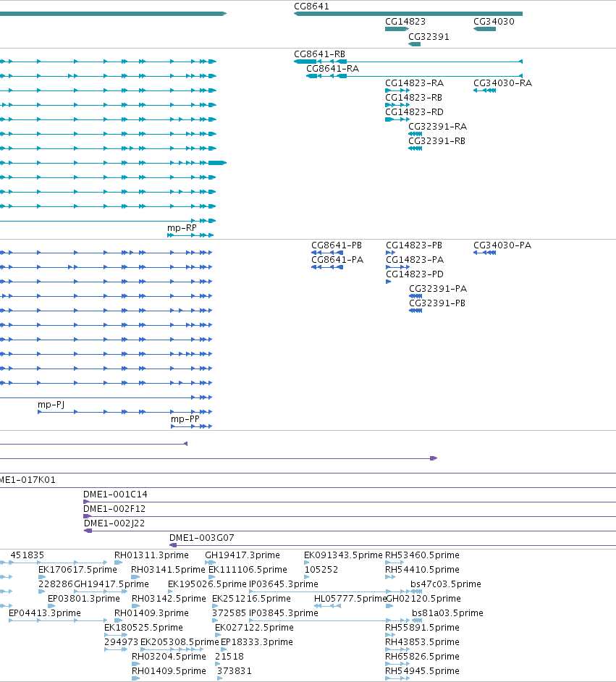Open EST label EK111106.5prime
The width and height of the screenshot is (616, 682).
click(248, 570)
